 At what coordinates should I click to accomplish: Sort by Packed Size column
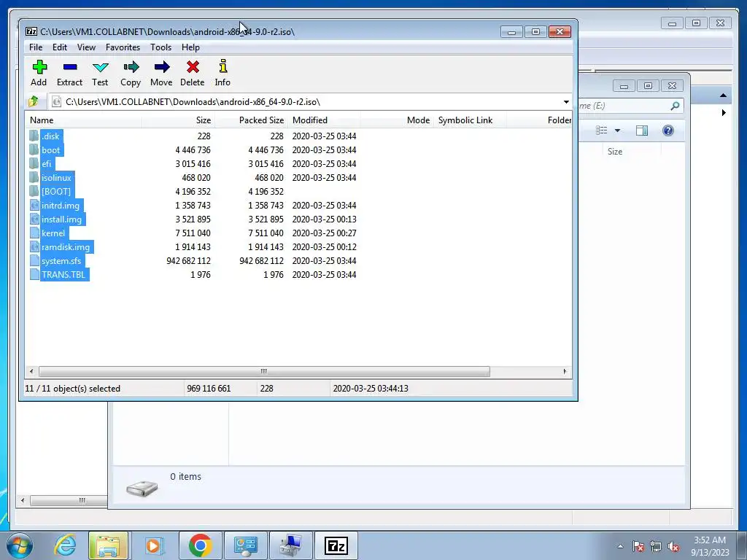[x=251, y=120]
